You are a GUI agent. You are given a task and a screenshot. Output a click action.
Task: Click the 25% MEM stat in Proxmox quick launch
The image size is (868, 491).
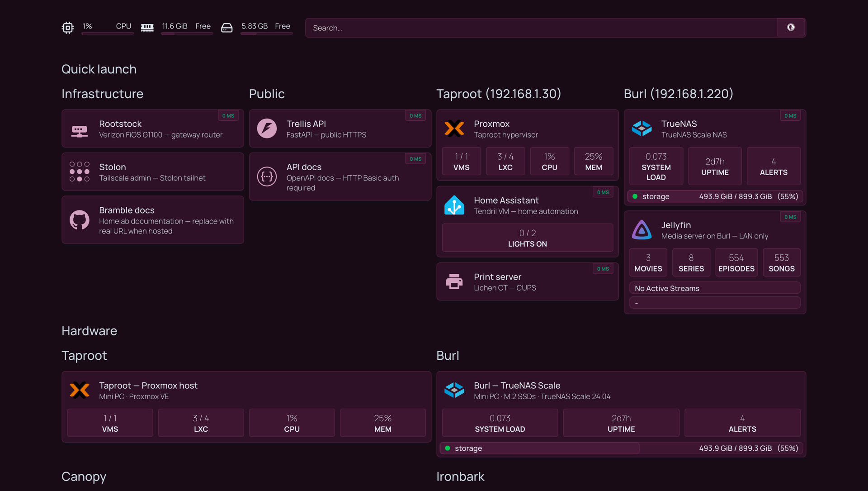pyautogui.click(x=594, y=162)
